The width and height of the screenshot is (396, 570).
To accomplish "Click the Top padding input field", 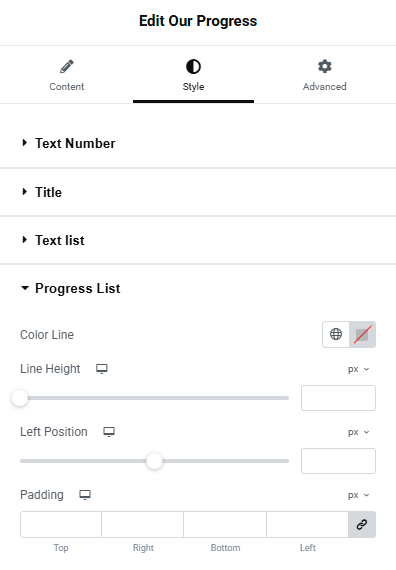I will pos(61,524).
